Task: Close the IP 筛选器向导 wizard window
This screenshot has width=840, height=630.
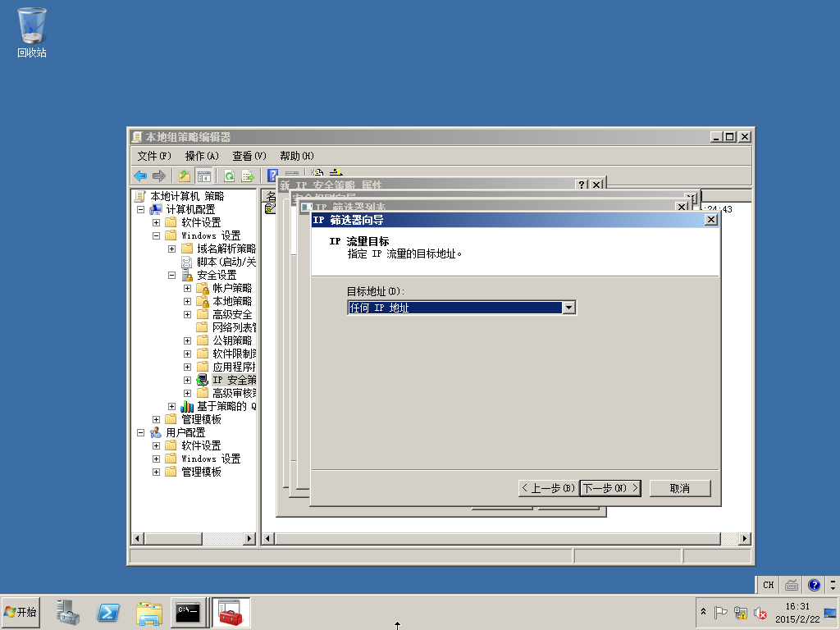Action: coord(710,220)
